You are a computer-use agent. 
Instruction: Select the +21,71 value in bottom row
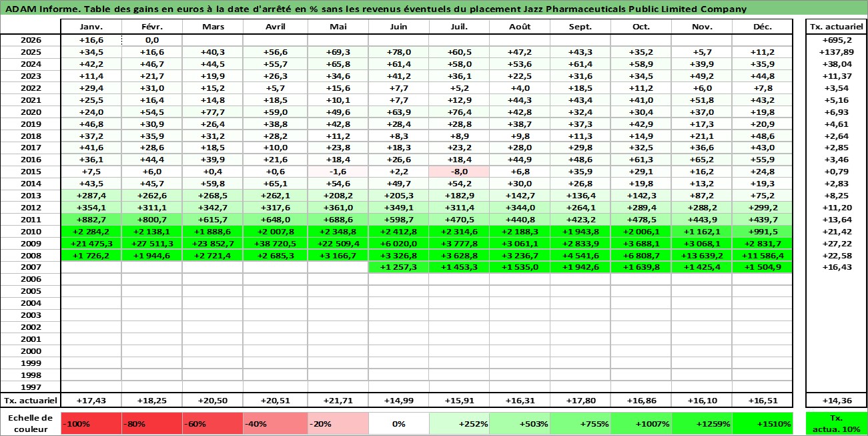(338, 400)
